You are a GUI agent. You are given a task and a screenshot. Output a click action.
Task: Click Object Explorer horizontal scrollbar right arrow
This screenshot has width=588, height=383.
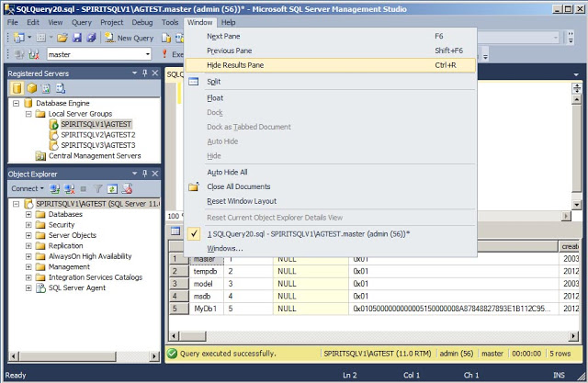click(154, 356)
